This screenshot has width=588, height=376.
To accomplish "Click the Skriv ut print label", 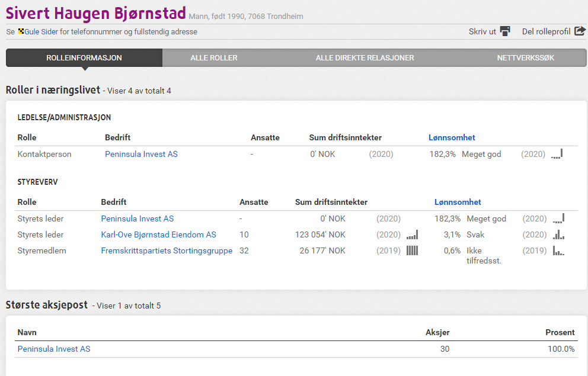I will pos(482,31).
